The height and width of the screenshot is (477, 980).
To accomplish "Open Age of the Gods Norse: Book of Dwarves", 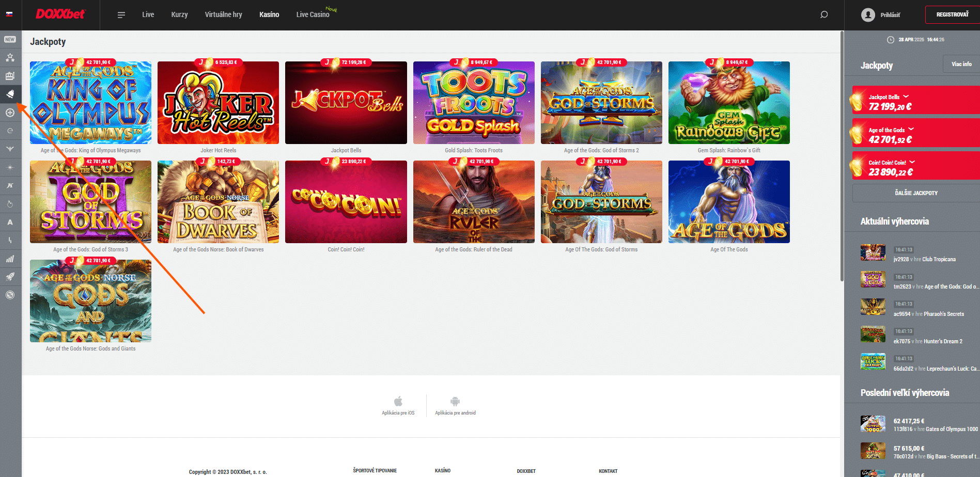I will click(218, 202).
